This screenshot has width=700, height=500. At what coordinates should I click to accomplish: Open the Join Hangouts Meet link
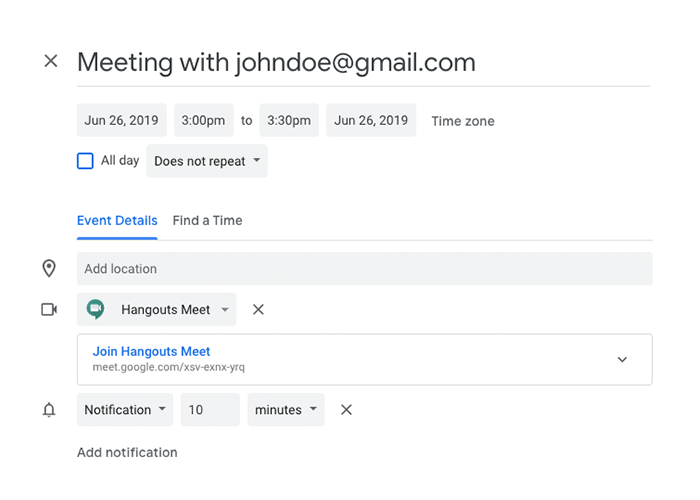click(x=151, y=352)
